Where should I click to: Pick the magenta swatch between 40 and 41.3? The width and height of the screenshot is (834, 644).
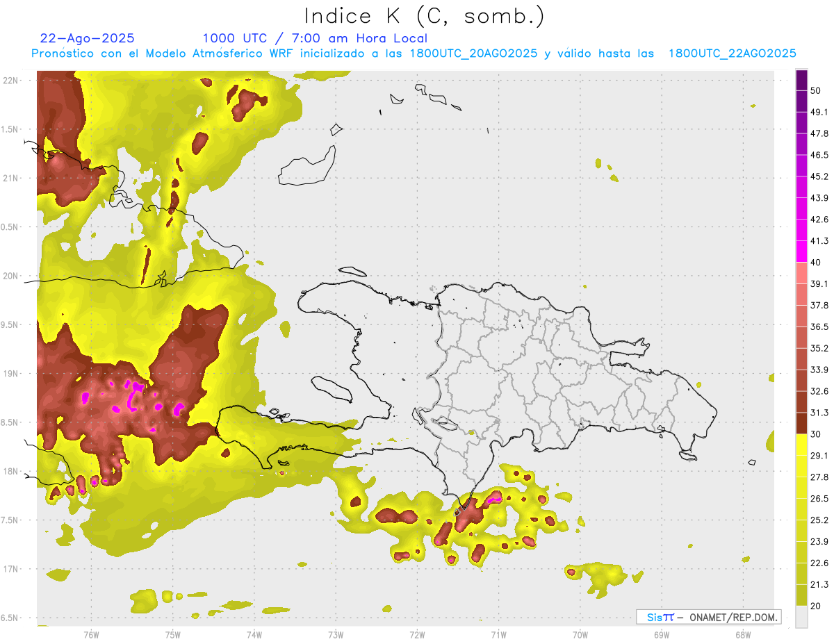pos(802,251)
